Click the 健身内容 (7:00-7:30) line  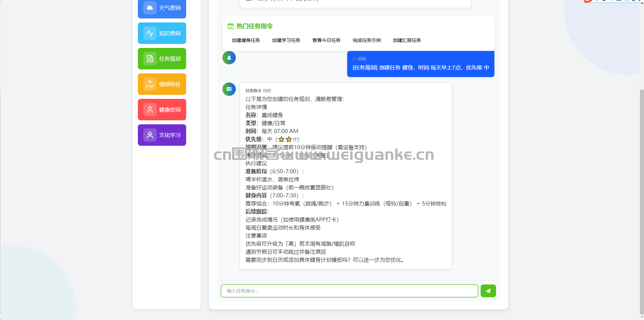pyautogui.click(x=275, y=196)
